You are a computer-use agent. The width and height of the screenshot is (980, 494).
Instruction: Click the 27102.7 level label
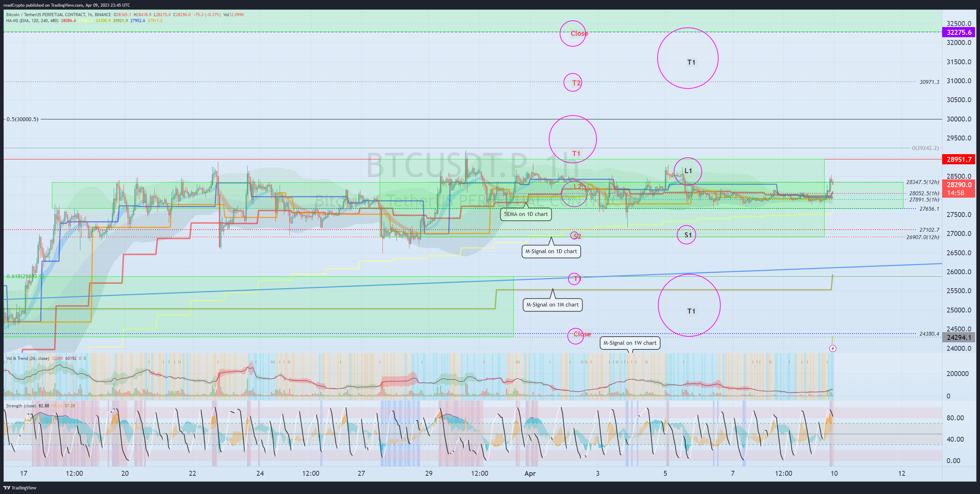929,230
